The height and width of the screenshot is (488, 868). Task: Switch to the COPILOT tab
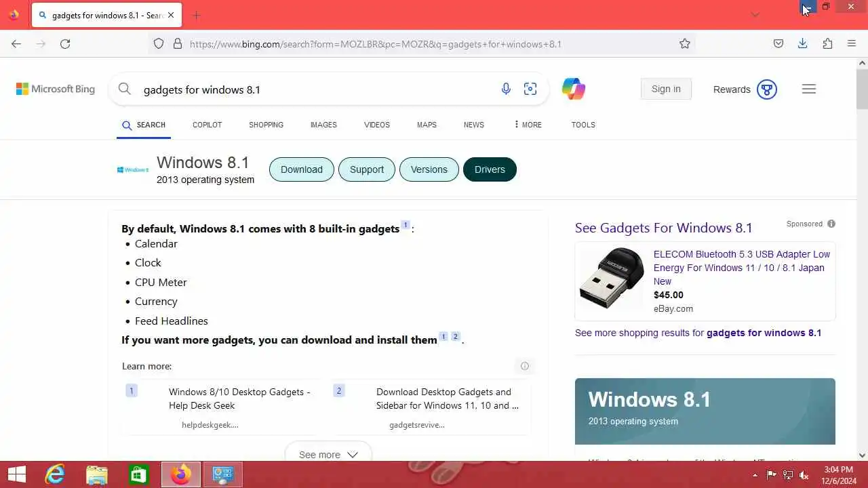pyautogui.click(x=207, y=125)
